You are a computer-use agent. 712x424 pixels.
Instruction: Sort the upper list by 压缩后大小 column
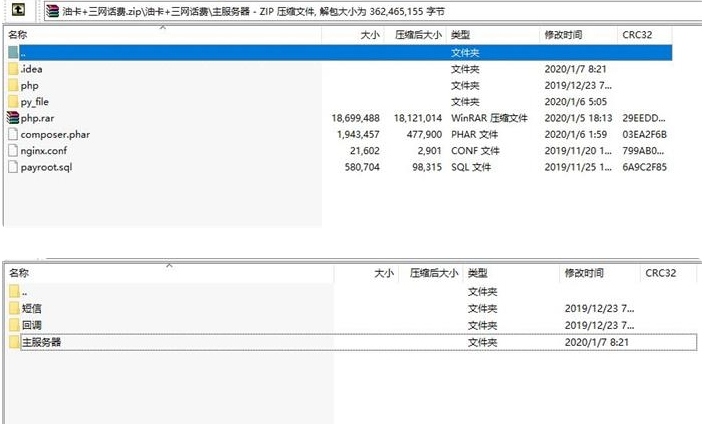[x=418, y=35]
